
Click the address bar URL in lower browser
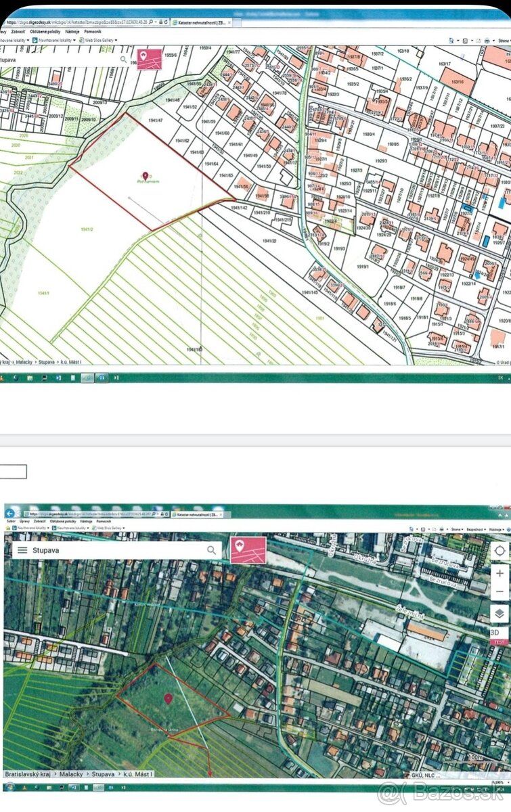[x=89, y=514]
